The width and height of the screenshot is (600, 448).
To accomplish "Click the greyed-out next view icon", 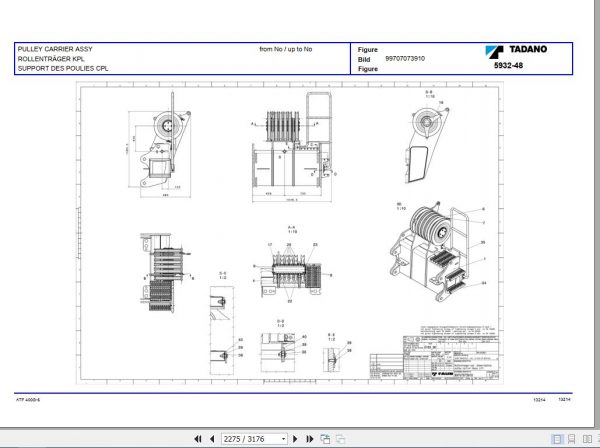I will [340, 439].
